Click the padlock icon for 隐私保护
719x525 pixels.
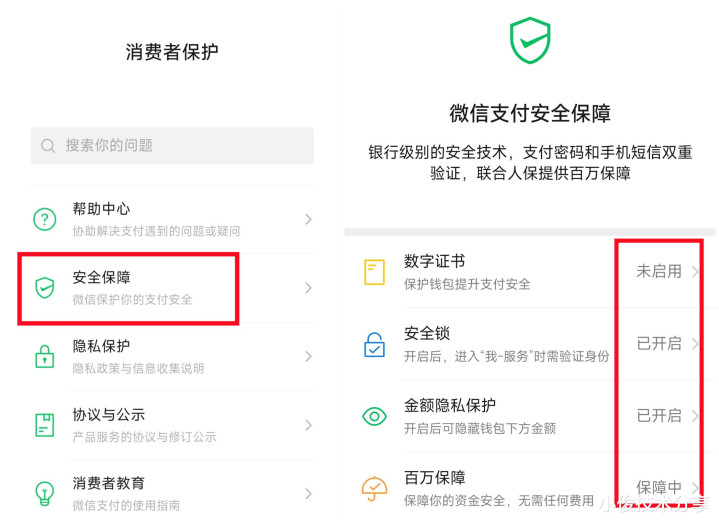coord(44,356)
